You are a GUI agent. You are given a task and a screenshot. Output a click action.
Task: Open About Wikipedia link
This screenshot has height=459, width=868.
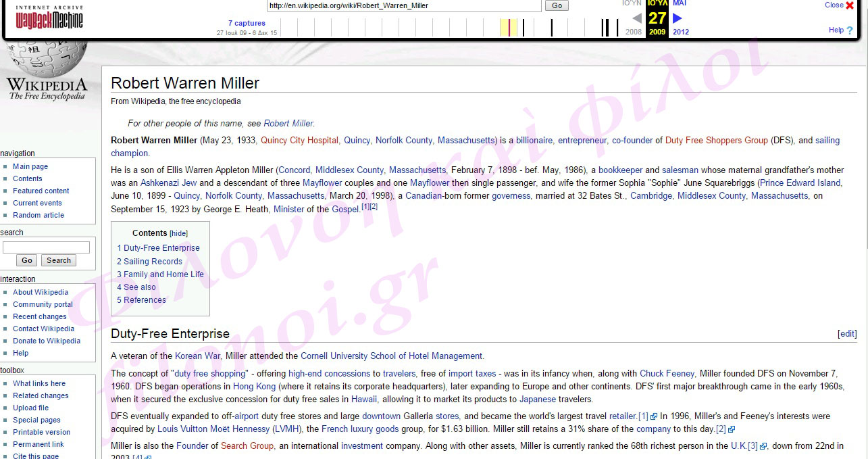[x=41, y=292]
